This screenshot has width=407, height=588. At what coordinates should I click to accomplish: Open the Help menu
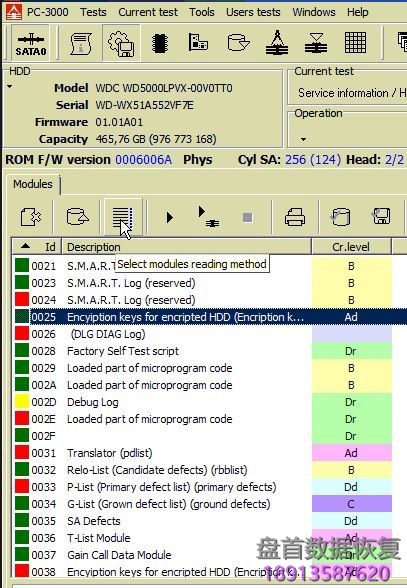tap(357, 12)
